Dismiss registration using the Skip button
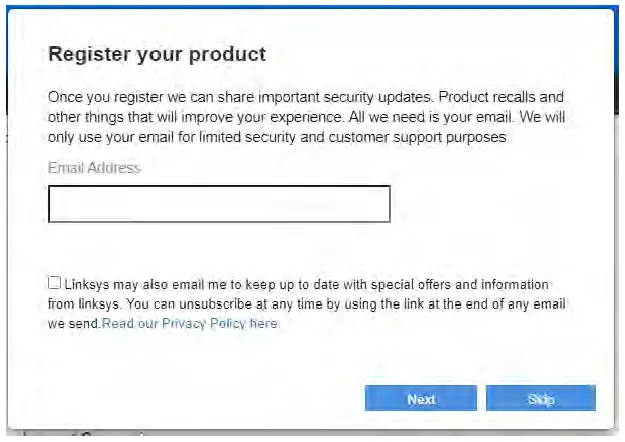 pos(540,399)
